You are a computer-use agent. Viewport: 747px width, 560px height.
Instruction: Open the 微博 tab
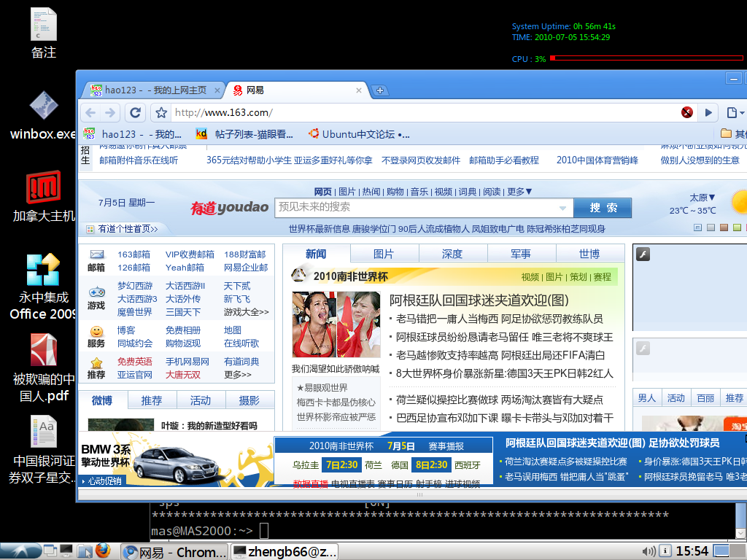coord(102,400)
